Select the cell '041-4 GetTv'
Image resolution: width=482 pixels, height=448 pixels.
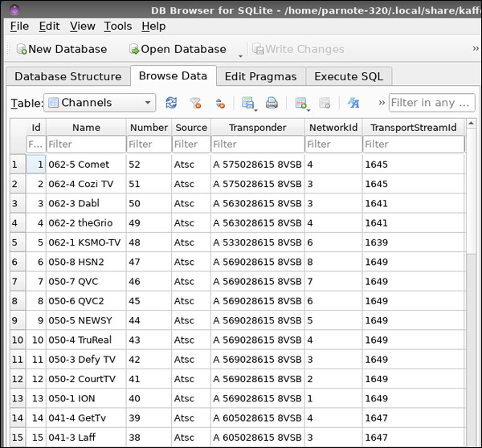pos(86,417)
